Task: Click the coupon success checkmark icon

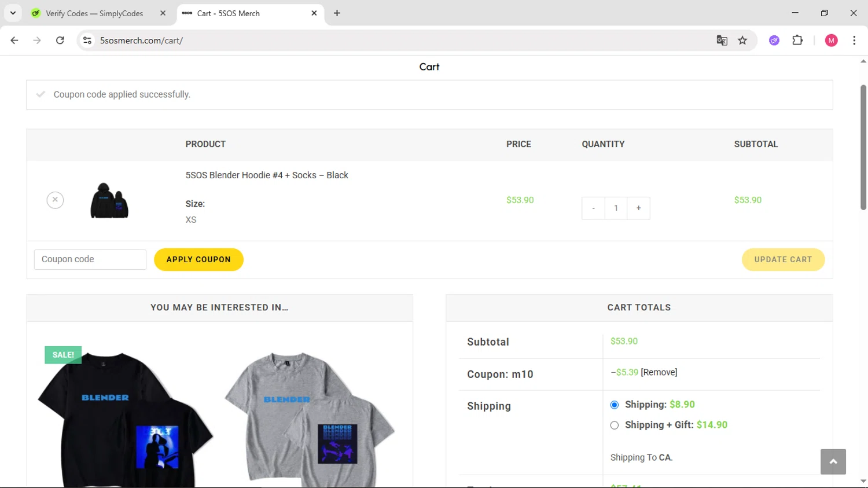Action: pos(41,94)
